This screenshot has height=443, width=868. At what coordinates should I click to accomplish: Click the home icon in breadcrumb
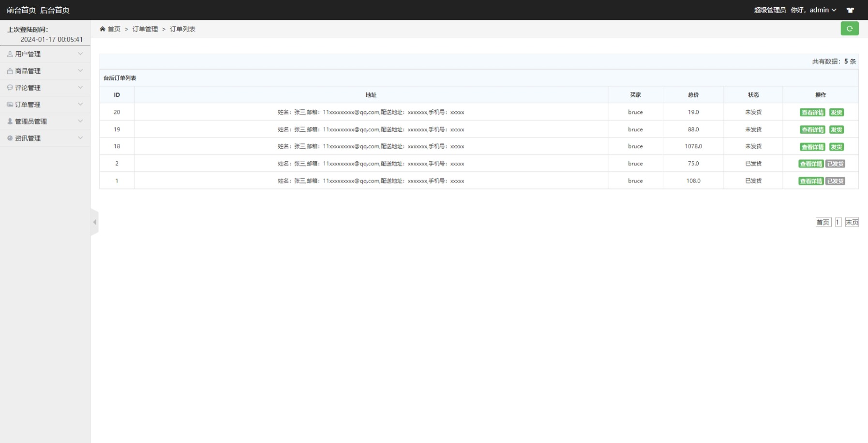tap(103, 29)
